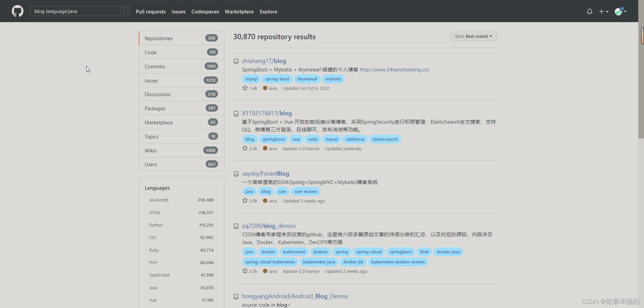The height and width of the screenshot is (308, 644).
Task: Select Topics filter in sidebar
Action: [x=181, y=136]
